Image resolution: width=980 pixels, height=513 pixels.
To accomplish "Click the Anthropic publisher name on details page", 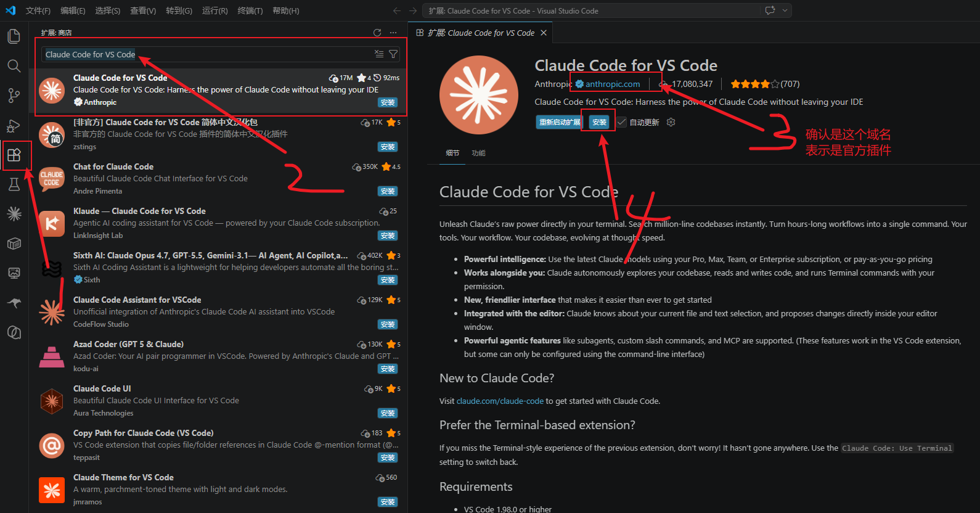I will coord(553,84).
